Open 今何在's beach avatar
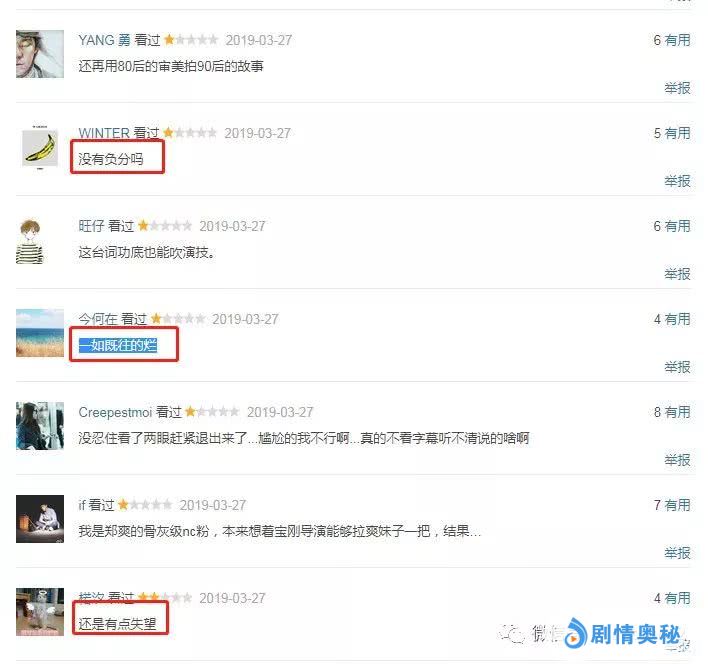708x664 pixels. pos(40,333)
